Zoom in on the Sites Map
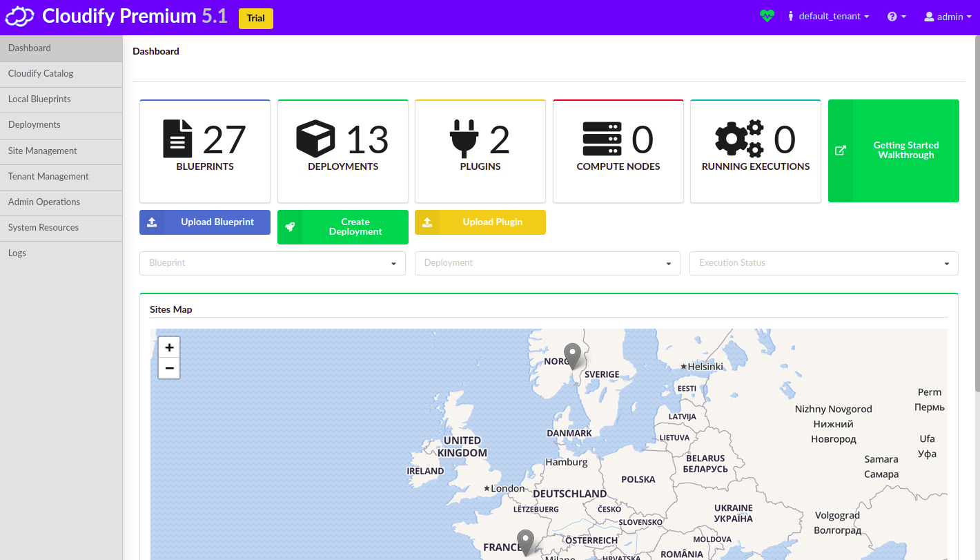Image resolution: width=980 pixels, height=560 pixels. (169, 347)
